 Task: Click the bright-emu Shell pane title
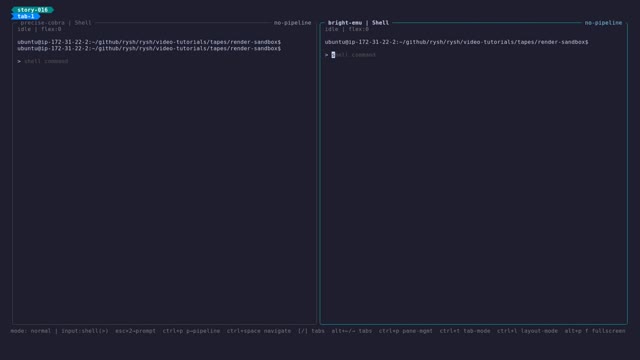tap(358, 23)
